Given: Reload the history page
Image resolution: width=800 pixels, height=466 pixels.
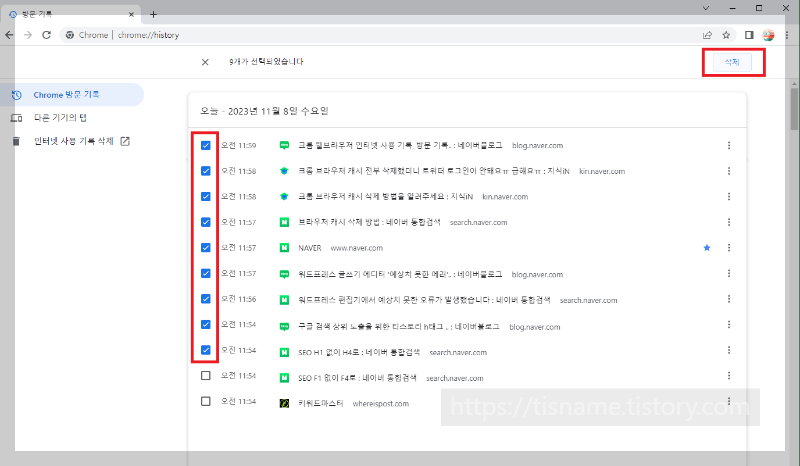Looking at the screenshot, I should click(x=46, y=35).
